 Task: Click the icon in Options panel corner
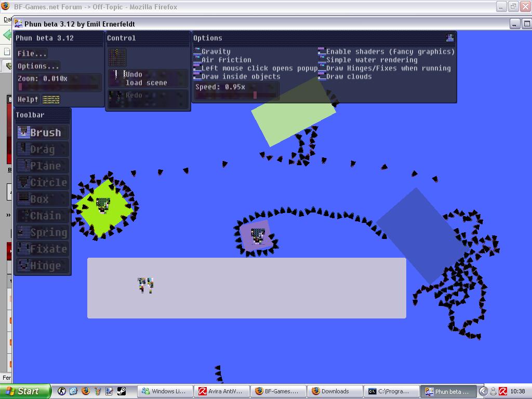coord(450,38)
